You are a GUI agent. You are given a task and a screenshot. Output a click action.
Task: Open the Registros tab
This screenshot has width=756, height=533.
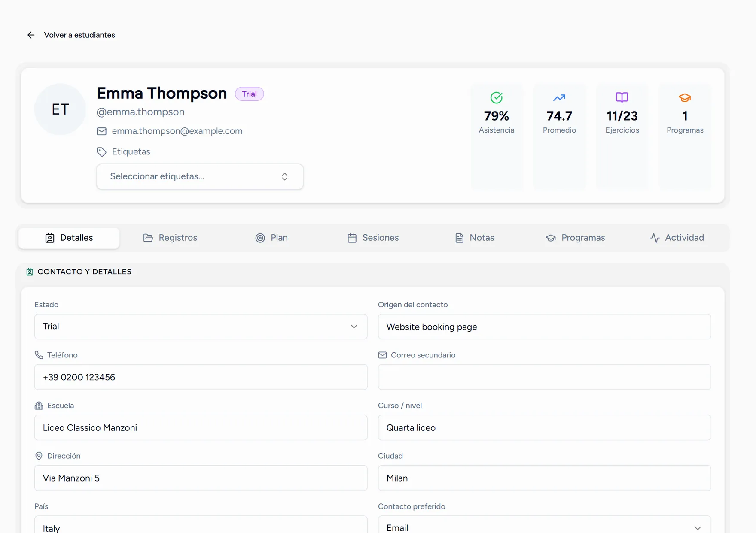pos(170,238)
